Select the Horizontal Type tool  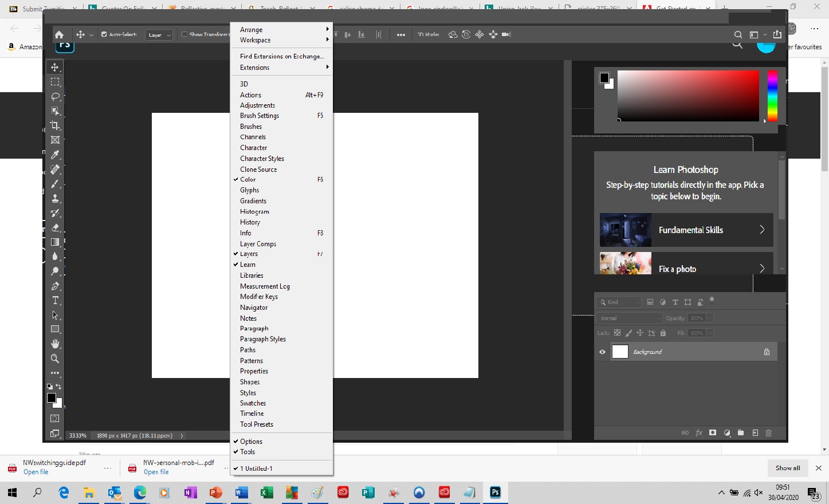point(56,300)
